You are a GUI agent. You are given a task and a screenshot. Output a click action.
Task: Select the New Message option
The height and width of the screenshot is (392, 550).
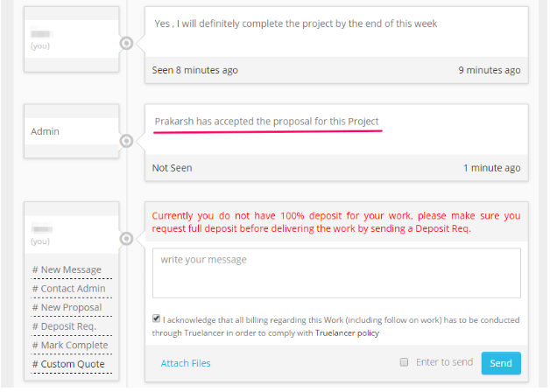click(x=67, y=269)
